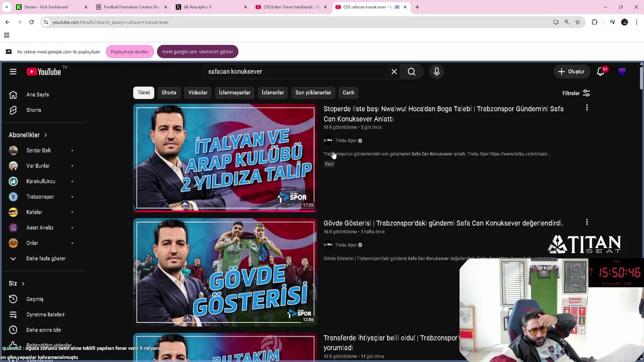Select the İzlenmeyenler filter chip
This screenshot has width=644, height=362.
(234, 93)
